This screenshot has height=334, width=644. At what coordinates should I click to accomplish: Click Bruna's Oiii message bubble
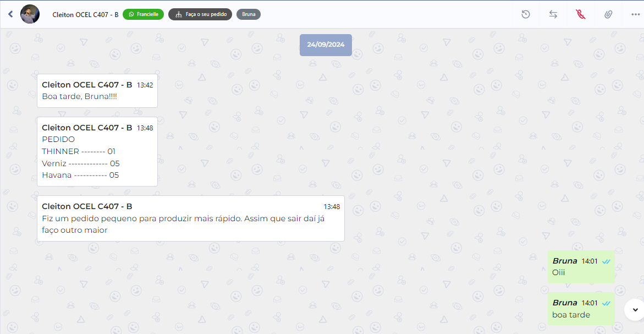(x=580, y=267)
